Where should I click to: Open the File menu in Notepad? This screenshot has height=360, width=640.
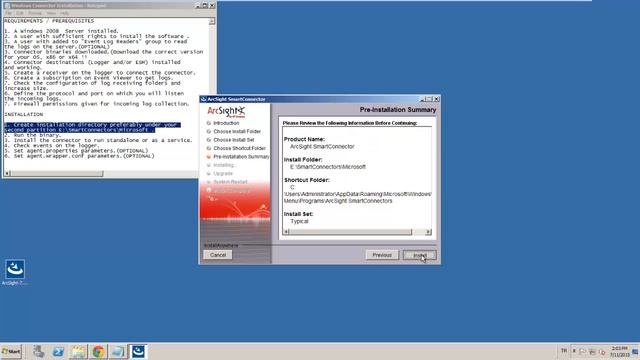tap(8, 13)
